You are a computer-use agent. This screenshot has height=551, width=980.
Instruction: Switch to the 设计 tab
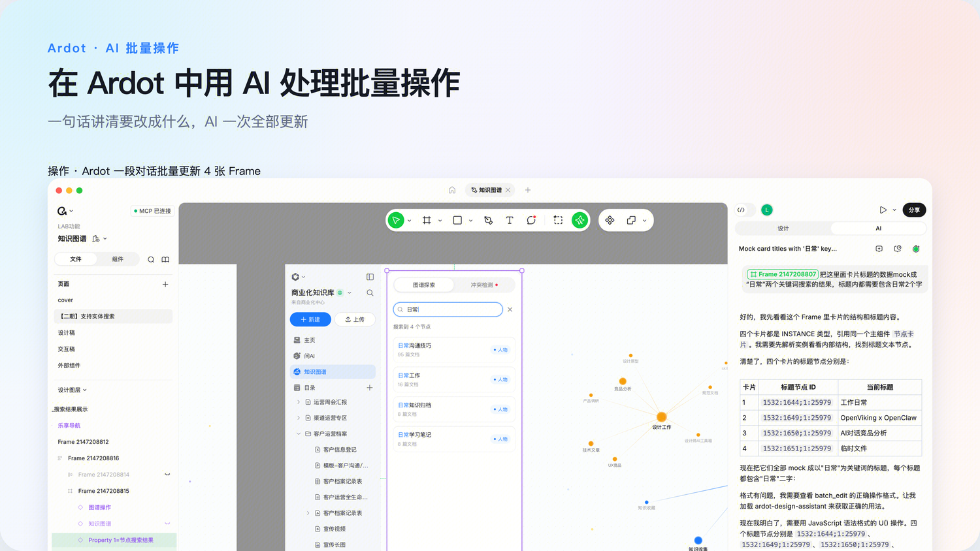pyautogui.click(x=783, y=228)
